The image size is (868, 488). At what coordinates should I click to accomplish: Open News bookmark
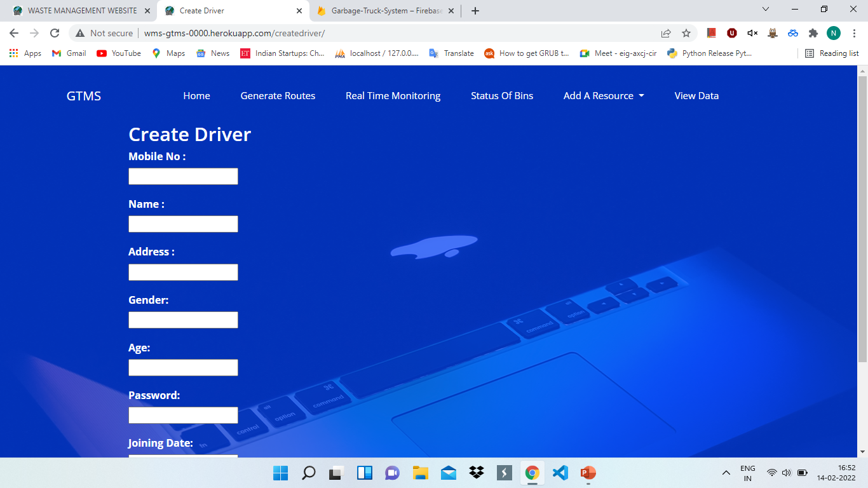[213, 53]
